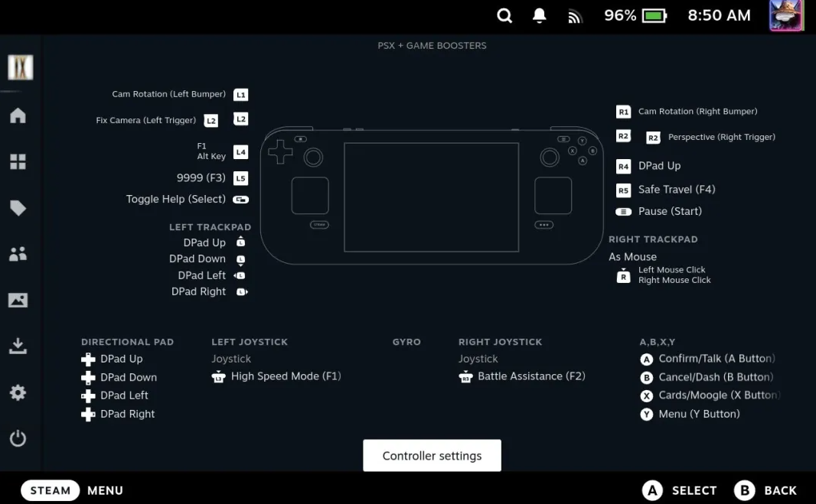Click the R5 back grip glyph
816x504 pixels.
623,190
